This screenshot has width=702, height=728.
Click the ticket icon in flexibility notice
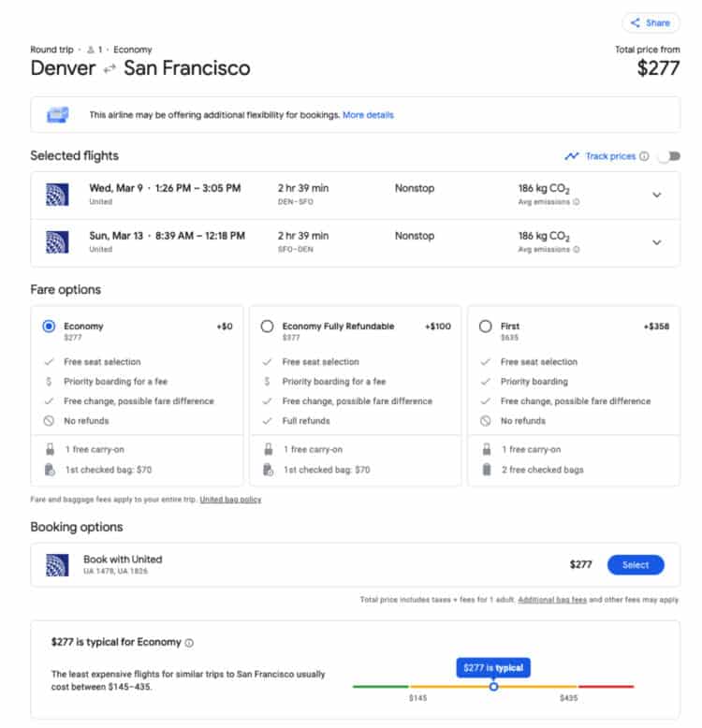pos(58,115)
